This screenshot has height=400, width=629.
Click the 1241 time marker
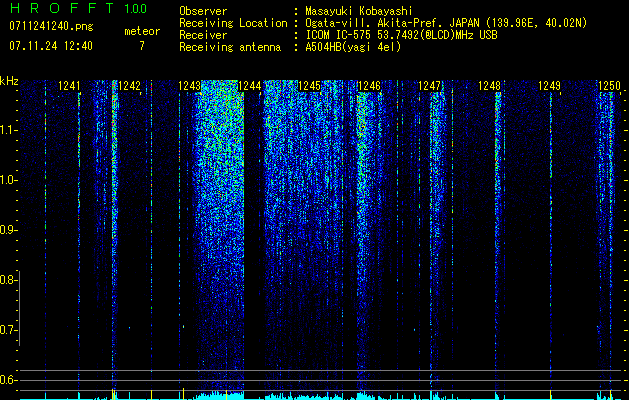point(69,86)
